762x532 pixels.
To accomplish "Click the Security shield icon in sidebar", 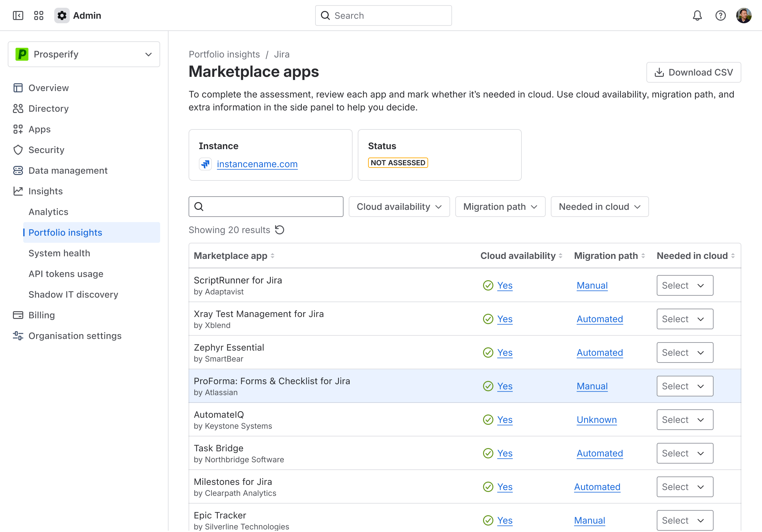I will point(18,150).
